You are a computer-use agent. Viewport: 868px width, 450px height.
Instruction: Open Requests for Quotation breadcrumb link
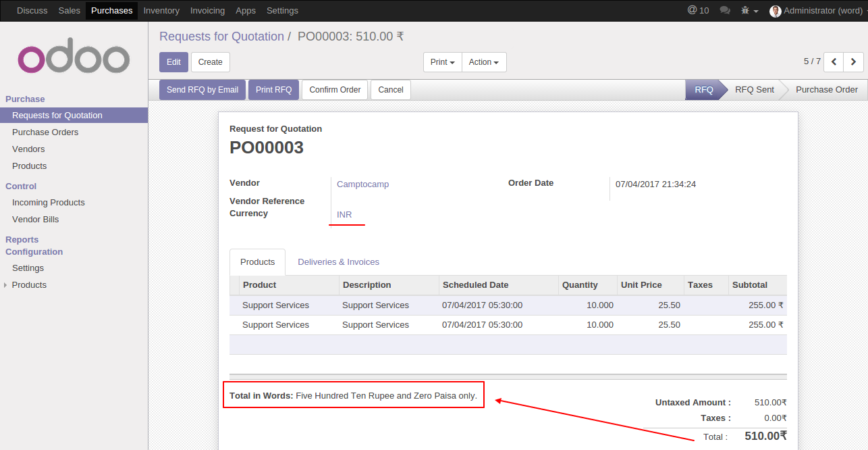[221, 36]
